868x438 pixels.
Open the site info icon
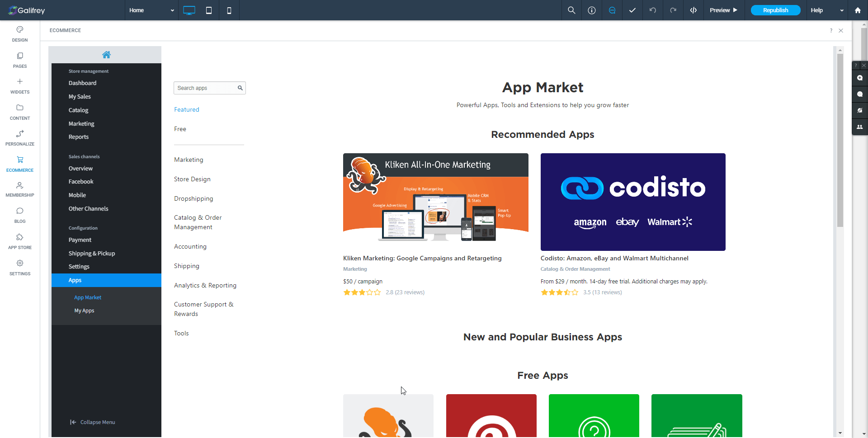tap(592, 10)
